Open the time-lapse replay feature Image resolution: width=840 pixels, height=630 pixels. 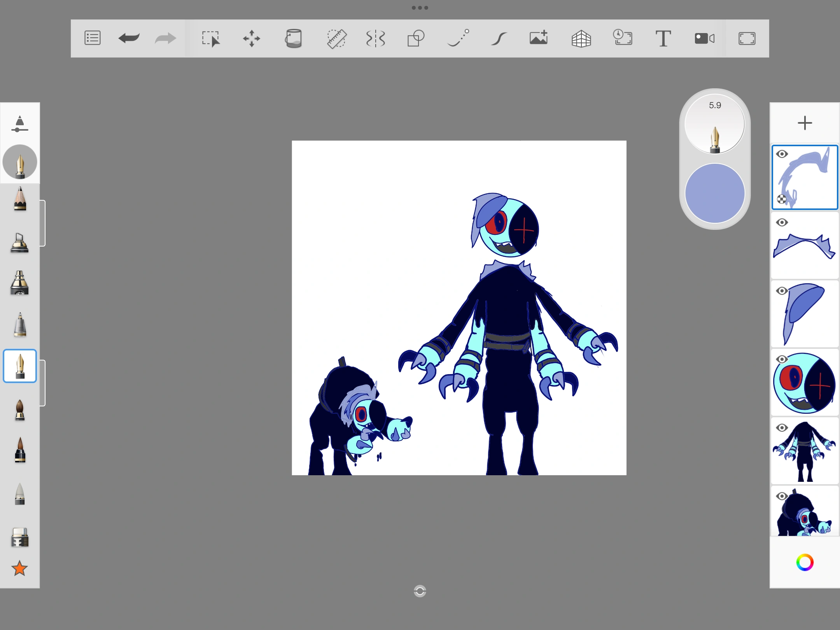click(623, 38)
